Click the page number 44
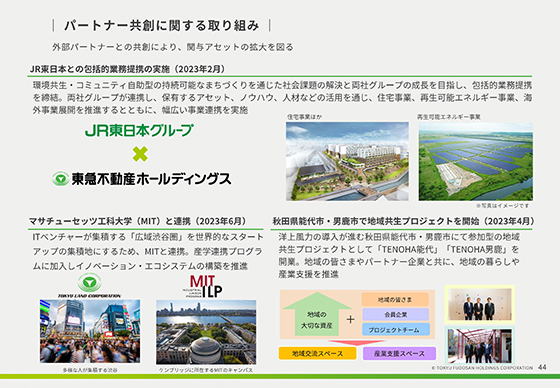This screenshot has height=388, width=560. [542, 367]
